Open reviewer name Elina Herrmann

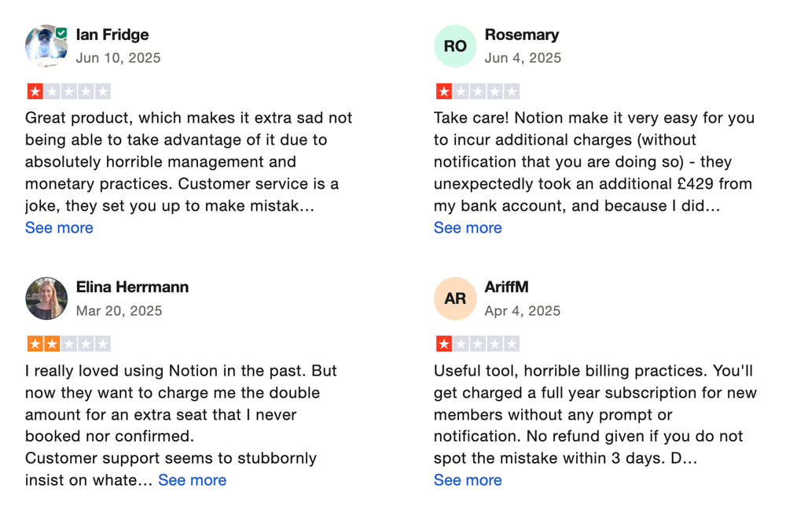click(x=132, y=287)
